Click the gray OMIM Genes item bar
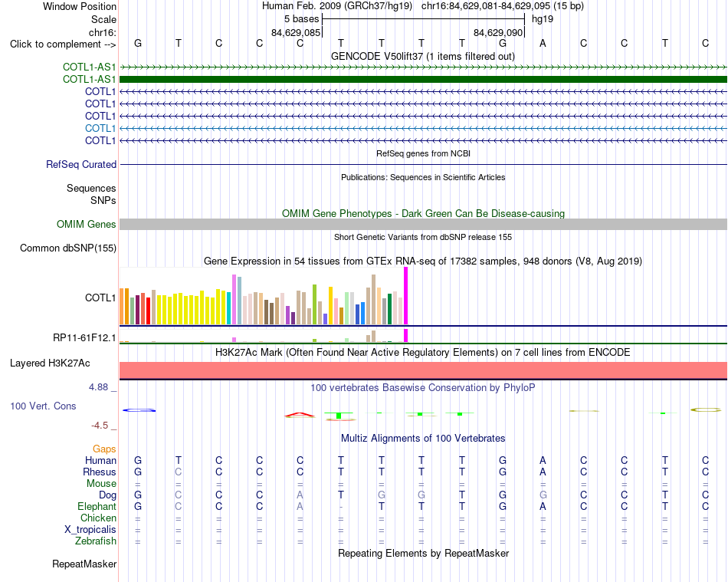The image size is (728, 582). click(x=423, y=225)
